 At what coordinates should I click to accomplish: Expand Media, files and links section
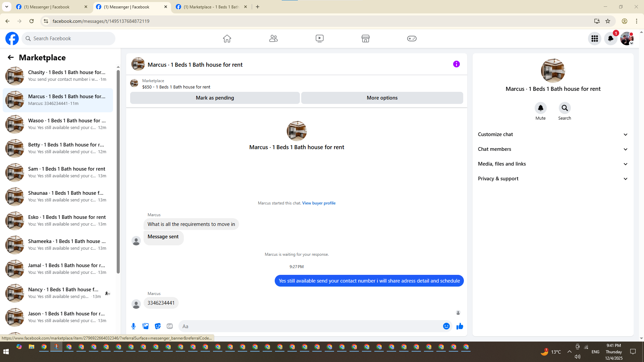pos(552,164)
